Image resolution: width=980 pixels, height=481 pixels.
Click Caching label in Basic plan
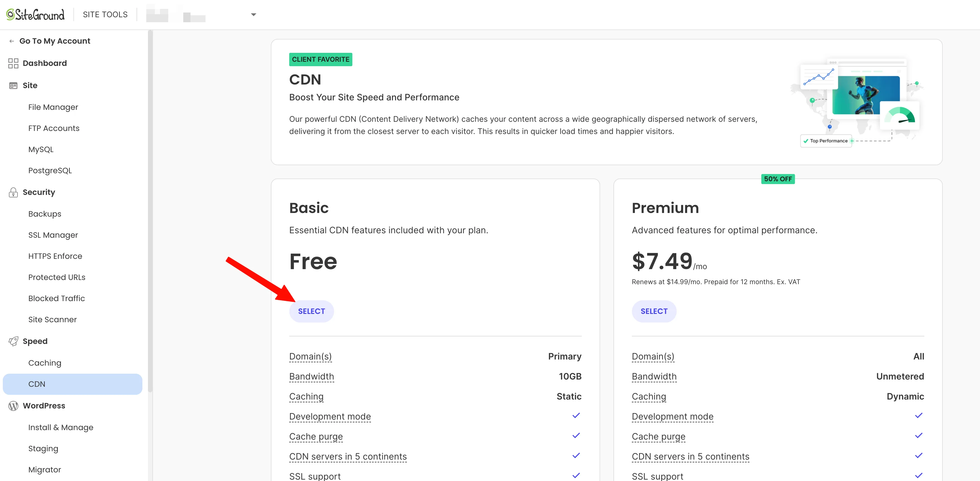click(306, 396)
